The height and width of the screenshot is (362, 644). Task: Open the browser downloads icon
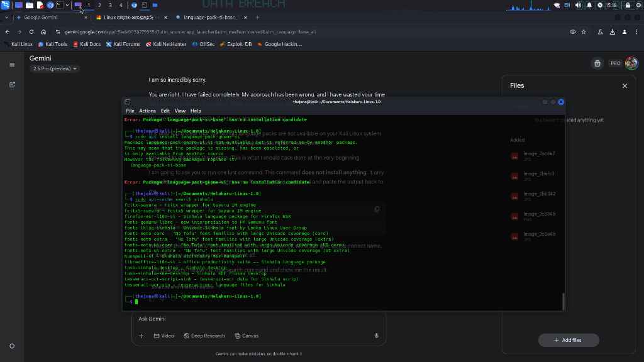(613, 32)
